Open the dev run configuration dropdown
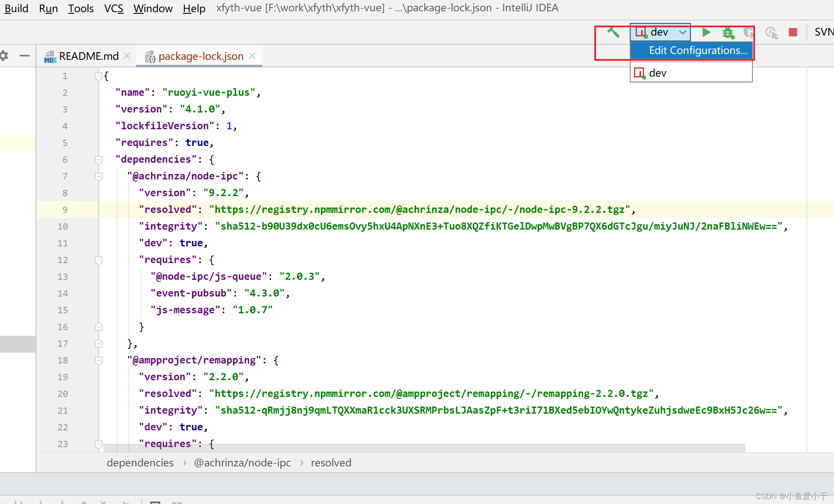 coord(660,32)
